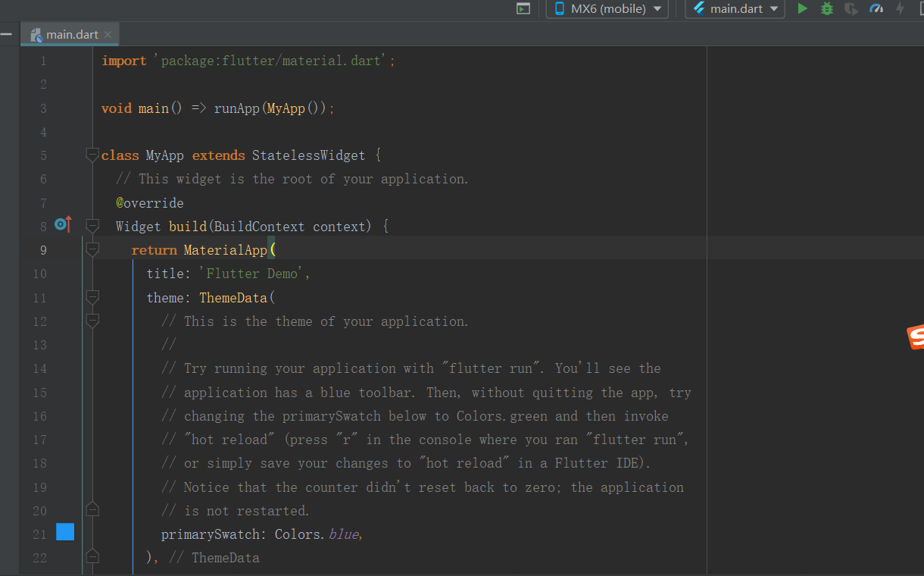Click the StatelessWidget class name in code
The image size is (924, 576).
(x=308, y=155)
